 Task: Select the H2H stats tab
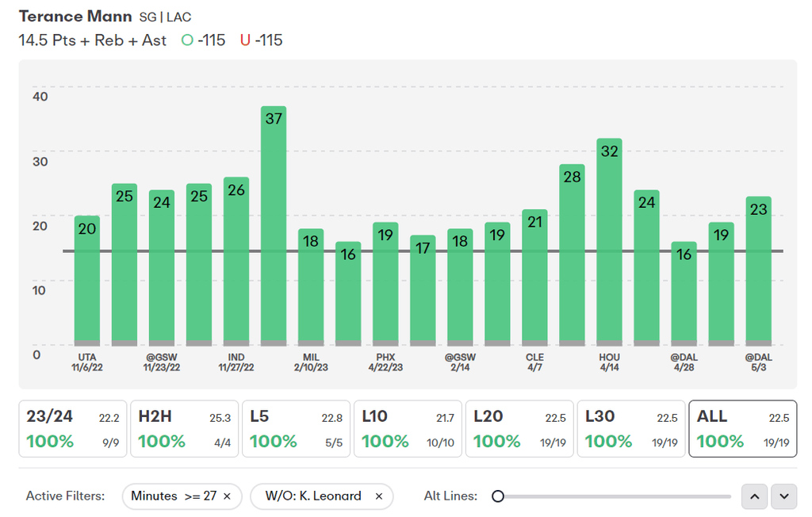pyautogui.click(x=184, y=428)
